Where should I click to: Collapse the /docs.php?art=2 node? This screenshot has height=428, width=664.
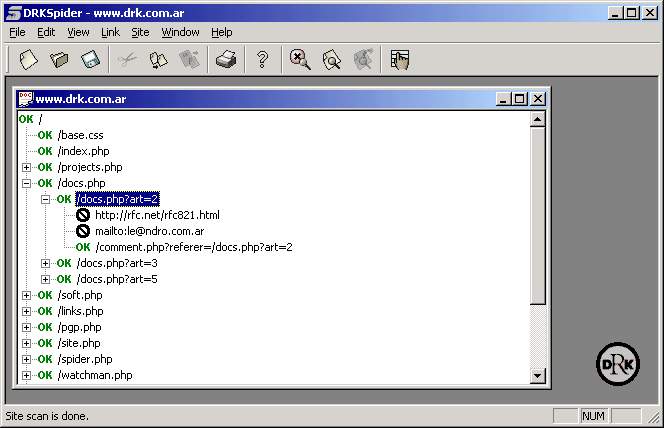(x=45, y=199)
